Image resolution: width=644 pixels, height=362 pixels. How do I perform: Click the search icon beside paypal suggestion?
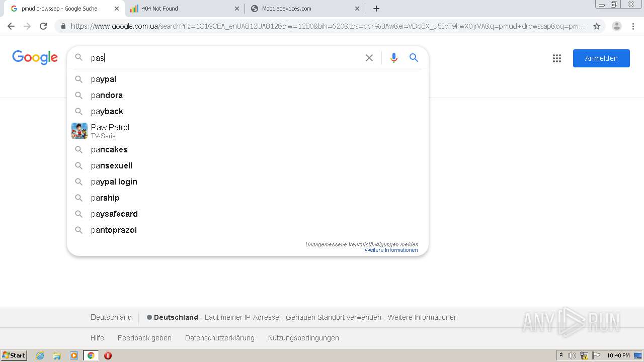(x=79, y=79)
